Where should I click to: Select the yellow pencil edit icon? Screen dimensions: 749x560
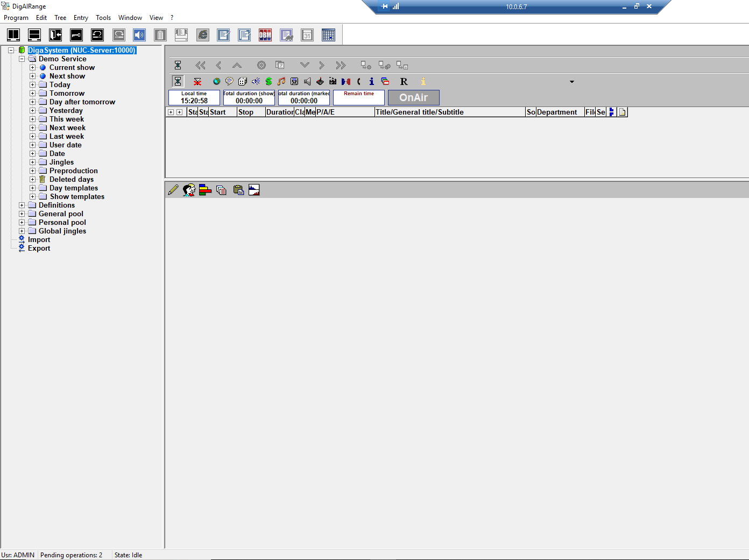pos(173,190)
